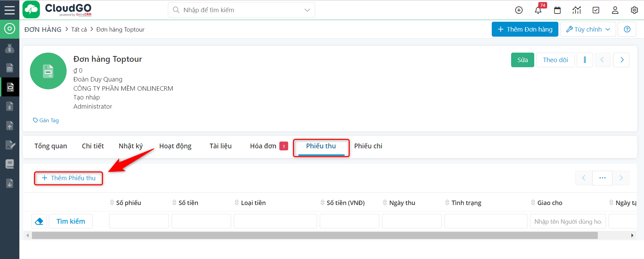This screenshot has width=644, height=259.
Task: Open the three-dot more actions menu
Action: click(x=585, y=60)
